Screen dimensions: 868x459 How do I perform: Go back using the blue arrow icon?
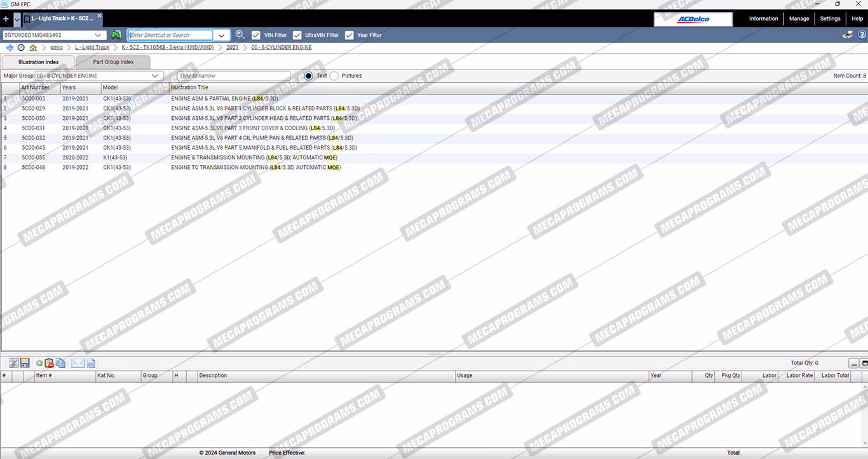point(10,48)
